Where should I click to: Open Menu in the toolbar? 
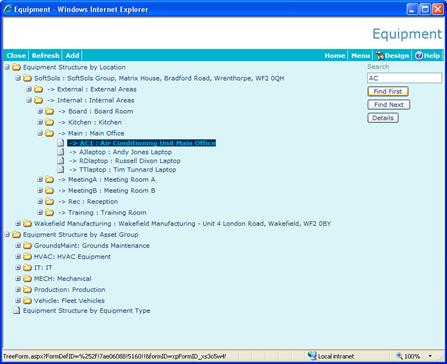pyautogui.click(x=361, y=56)
